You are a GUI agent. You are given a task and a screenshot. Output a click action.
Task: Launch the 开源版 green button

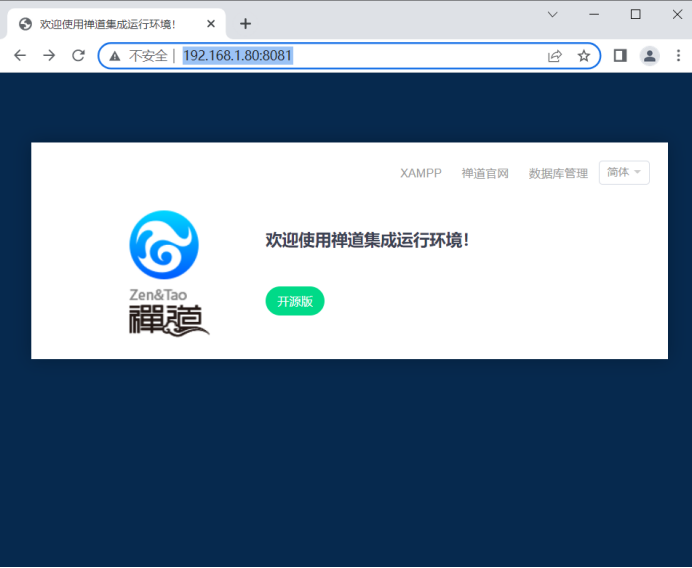coord(295,301)
